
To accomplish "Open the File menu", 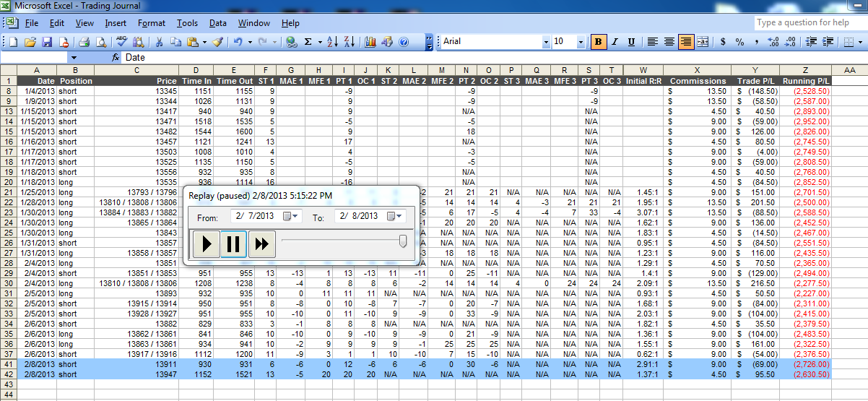I will (32, 23).
